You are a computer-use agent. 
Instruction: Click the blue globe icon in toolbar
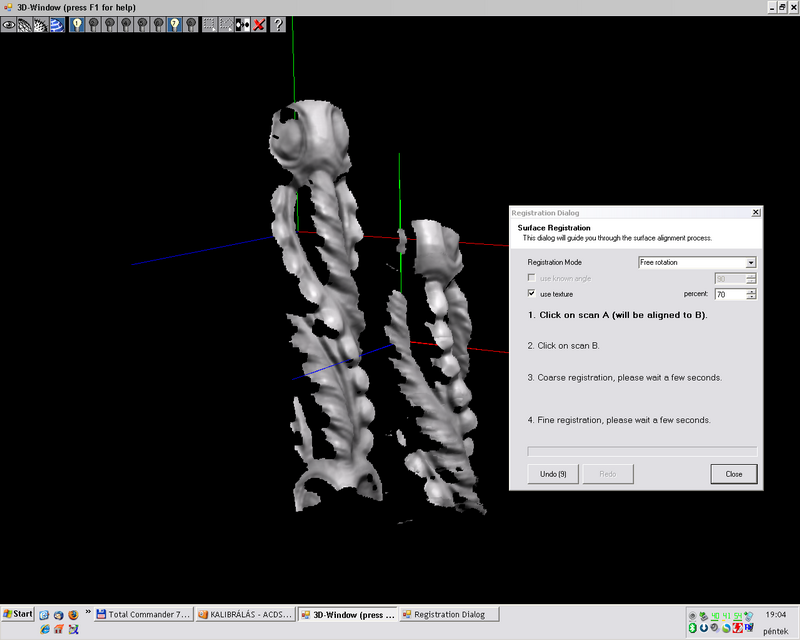click(58, 24)
